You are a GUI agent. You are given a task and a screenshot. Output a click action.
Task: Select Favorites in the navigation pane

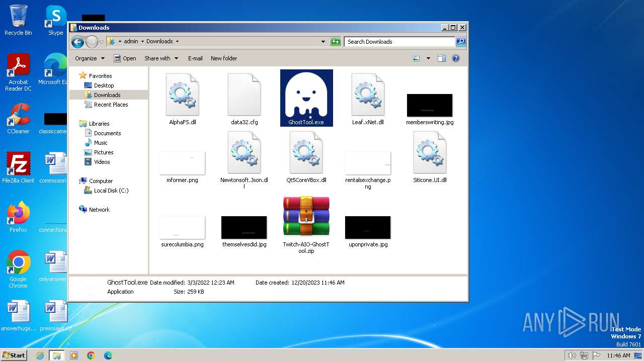(100, 76)
